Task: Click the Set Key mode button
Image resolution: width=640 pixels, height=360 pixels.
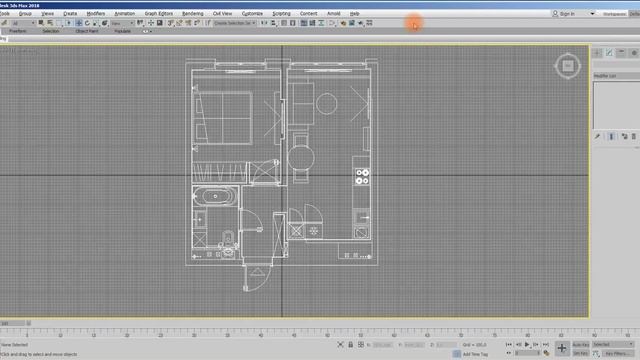Action: 580,353
